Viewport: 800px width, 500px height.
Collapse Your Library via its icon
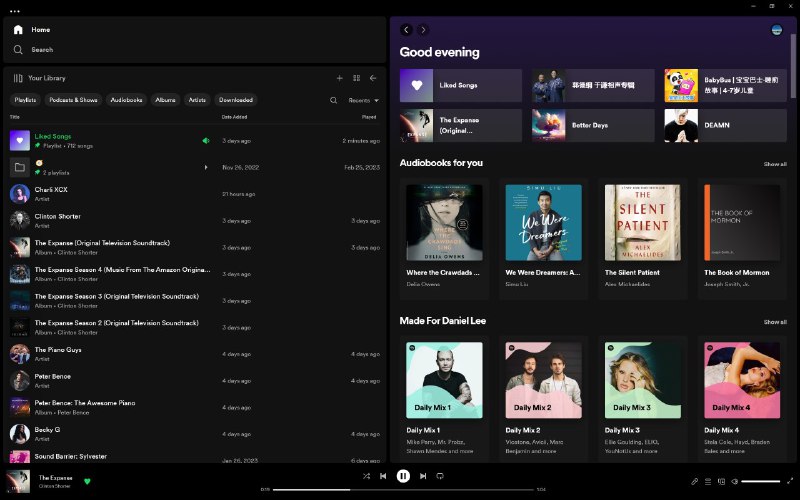pos(18,78)
